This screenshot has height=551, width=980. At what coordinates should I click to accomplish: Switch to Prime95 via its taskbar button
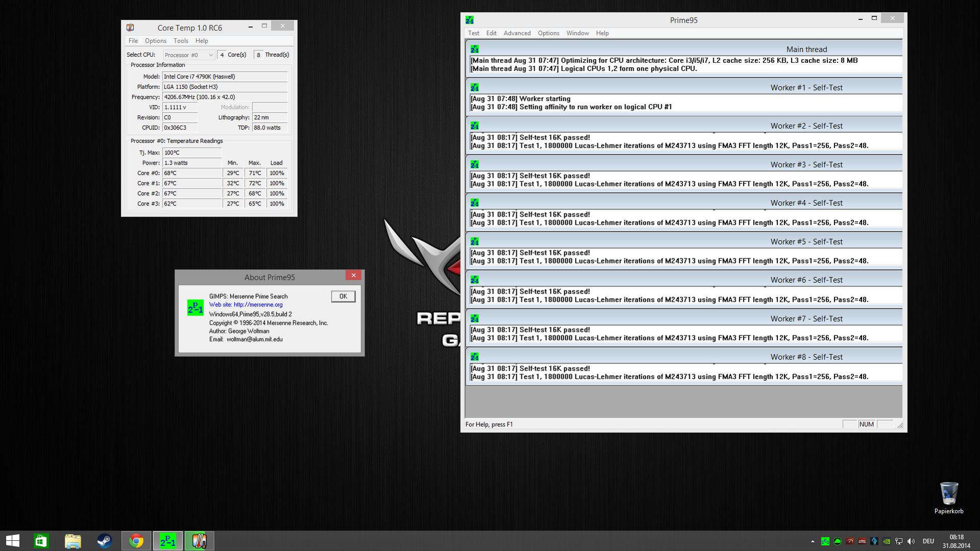[168, 541]
